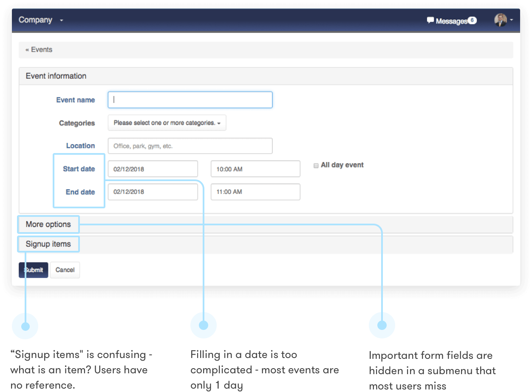Screen dimensions: 532x392
Task: Click the Messages speech bubble icon
Action: pyautogui.click(x=430, y=20)
